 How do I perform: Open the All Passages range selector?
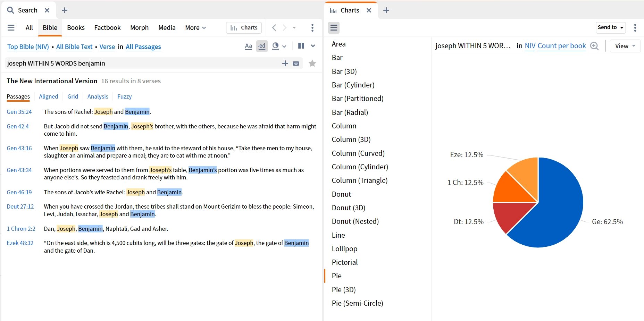pos(143,47)
